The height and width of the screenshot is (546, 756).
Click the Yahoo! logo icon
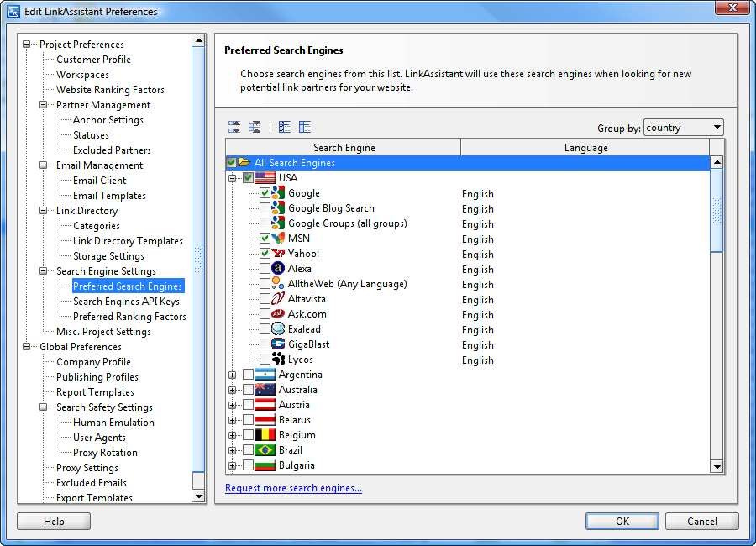point(278,253)
